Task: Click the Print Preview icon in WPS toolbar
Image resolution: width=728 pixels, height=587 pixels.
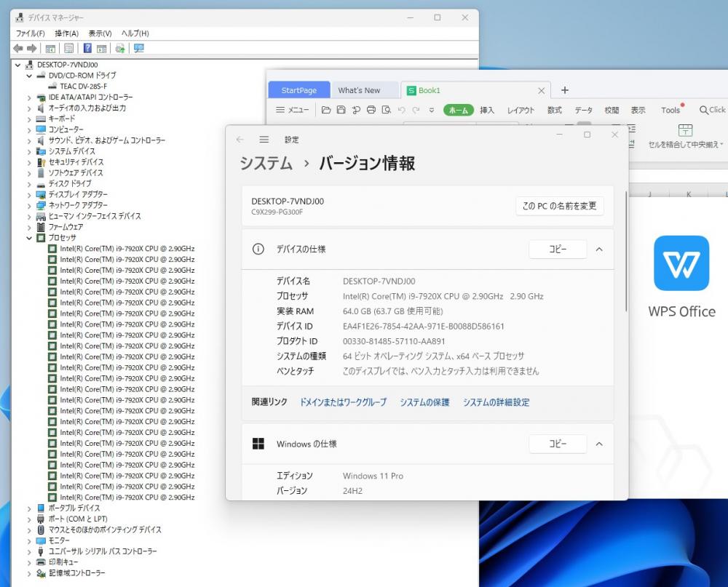Action: pyautogui.click(x=387, y=110)
